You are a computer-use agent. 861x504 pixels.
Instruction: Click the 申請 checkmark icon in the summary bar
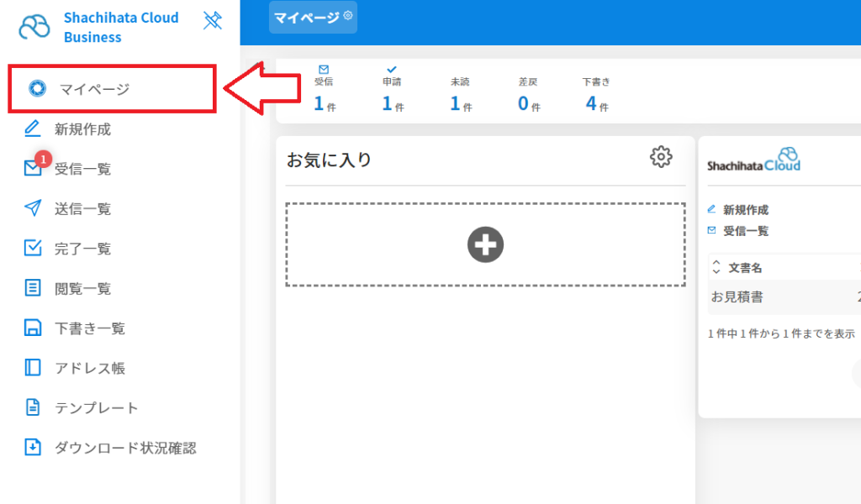click(392, 69)
